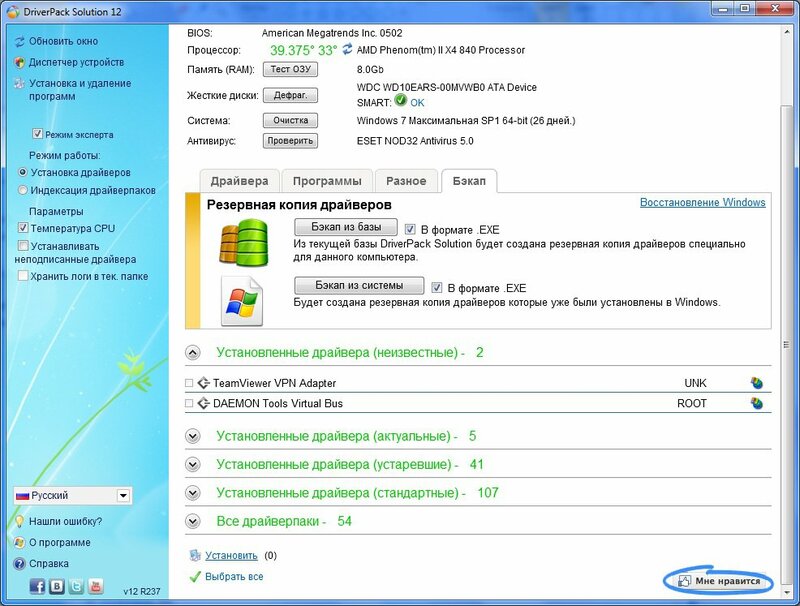This screenshot has width=800, height=606.
Task: Toggle .EXE format checkbox for Бэкап из системы
Action: (x=437, y=287)
